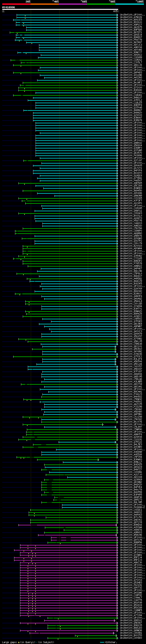Image resolution: width=146 pixels, height=644 pixels.
Task: Click the green alignment bar for UniRef100_B6TDT1
Action: pos(64,32)
